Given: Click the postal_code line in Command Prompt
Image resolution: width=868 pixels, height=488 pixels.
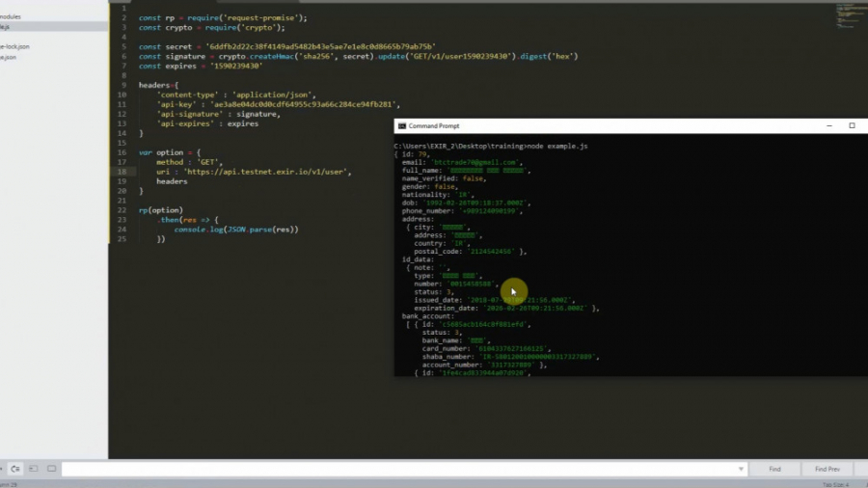Looking at the screenshot, I should tap(470, 251).
